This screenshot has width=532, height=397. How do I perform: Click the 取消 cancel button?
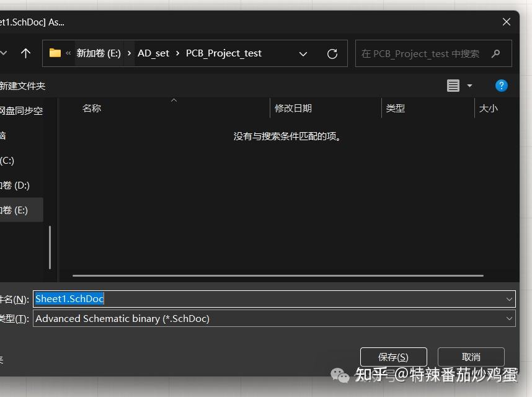[471, 357]
